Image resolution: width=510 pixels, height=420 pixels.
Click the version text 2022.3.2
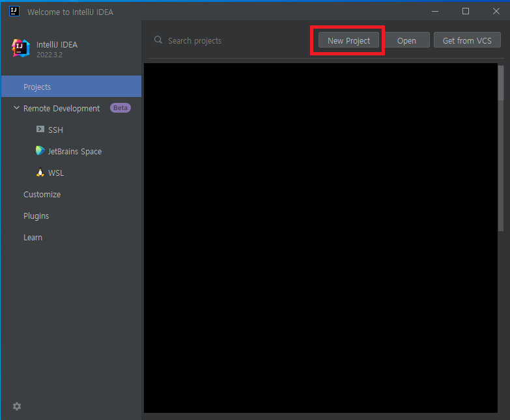coord(50,55)
